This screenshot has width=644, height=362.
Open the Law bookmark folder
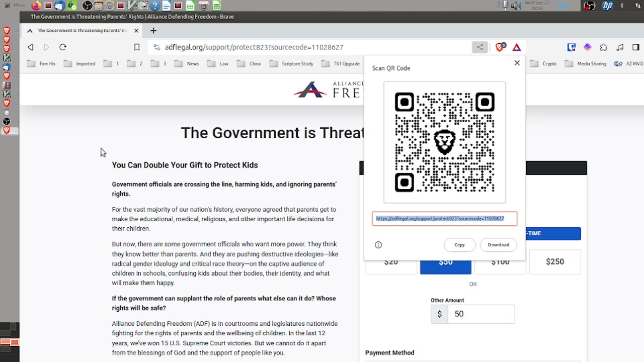pos(218,64)
